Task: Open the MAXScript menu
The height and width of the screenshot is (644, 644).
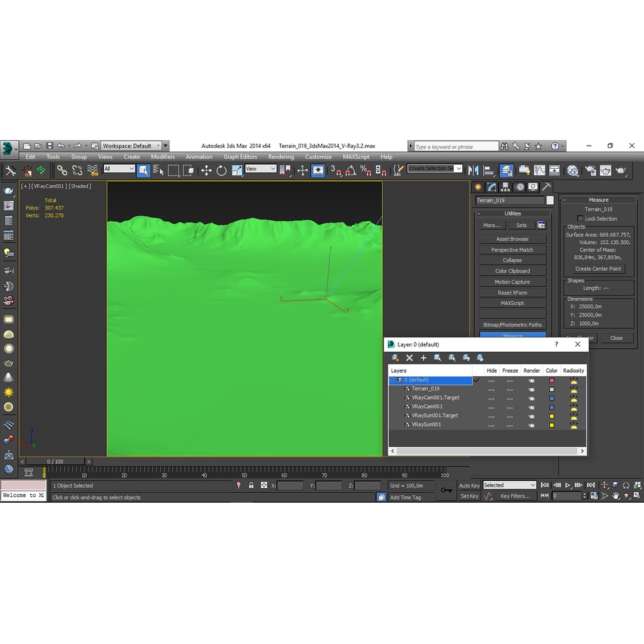Action: 356,157
